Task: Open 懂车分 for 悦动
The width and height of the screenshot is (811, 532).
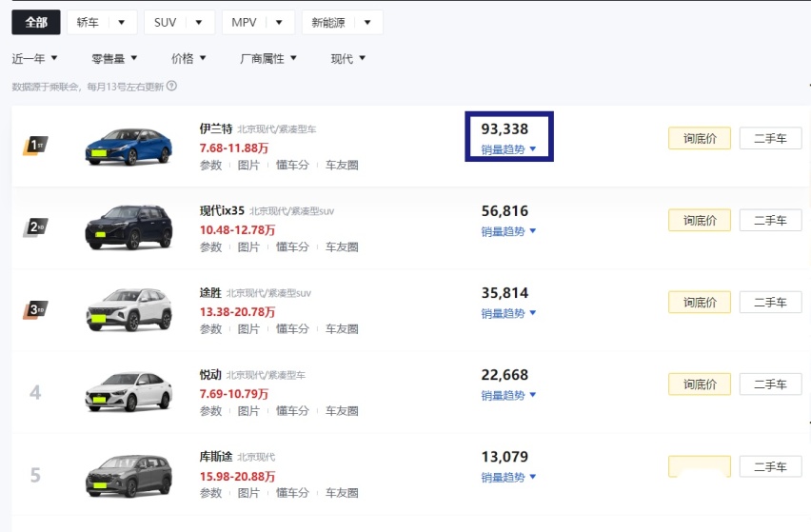Action: (292, 411)
